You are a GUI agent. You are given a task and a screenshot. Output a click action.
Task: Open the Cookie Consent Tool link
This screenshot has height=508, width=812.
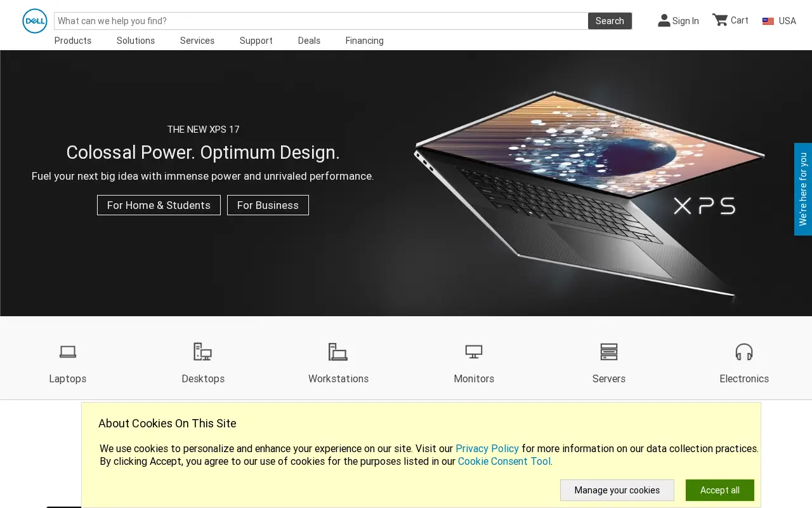[504, 462]
